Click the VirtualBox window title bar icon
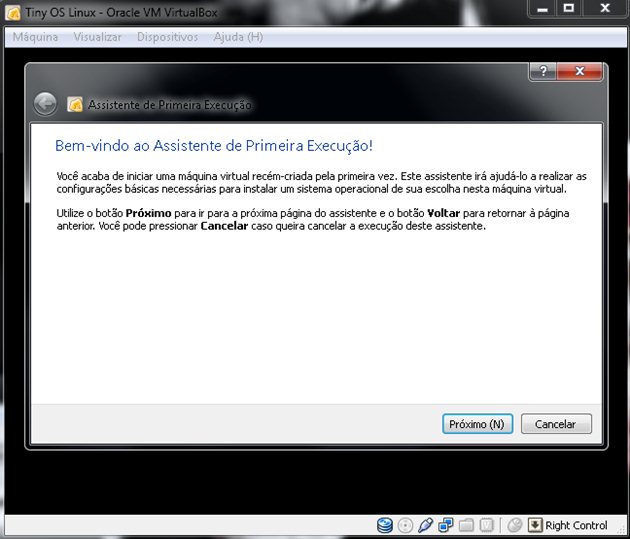The width and height of the screenshot is (630, 539). tap(13, 13)
